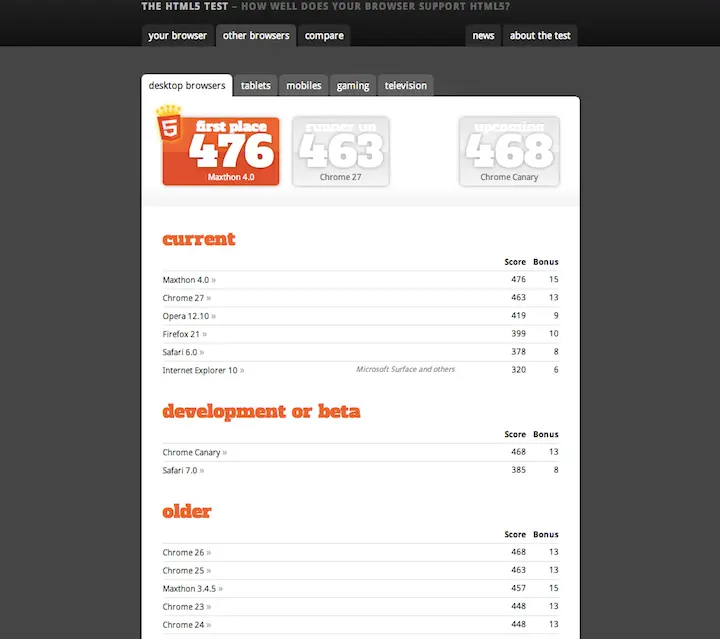The image size is (720, 639).
Task: Click 'Microsoft Surface and others' note
Action: (405, 369)
